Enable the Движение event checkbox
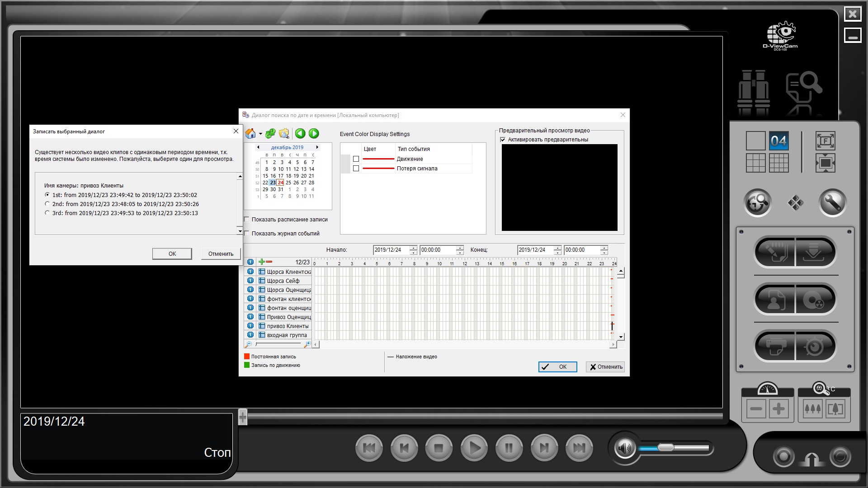This screenshot has width=868, height=488. pos(356,159)
